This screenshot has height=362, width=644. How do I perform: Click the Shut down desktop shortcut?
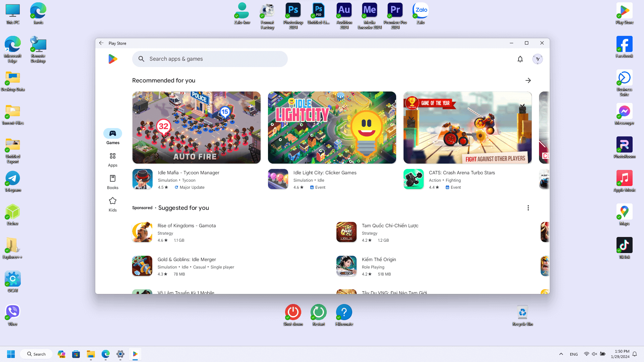click(x=293, y=315)
